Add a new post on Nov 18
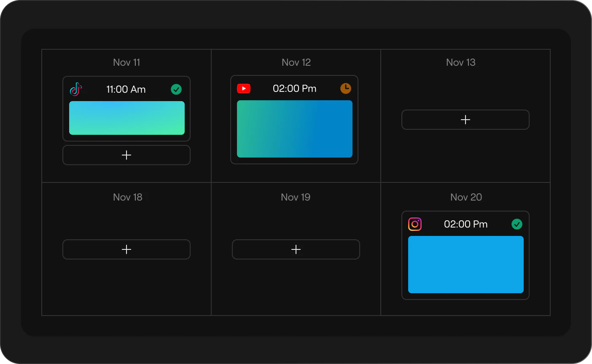This screenshot has height=364, width=592. pos(126,249)
